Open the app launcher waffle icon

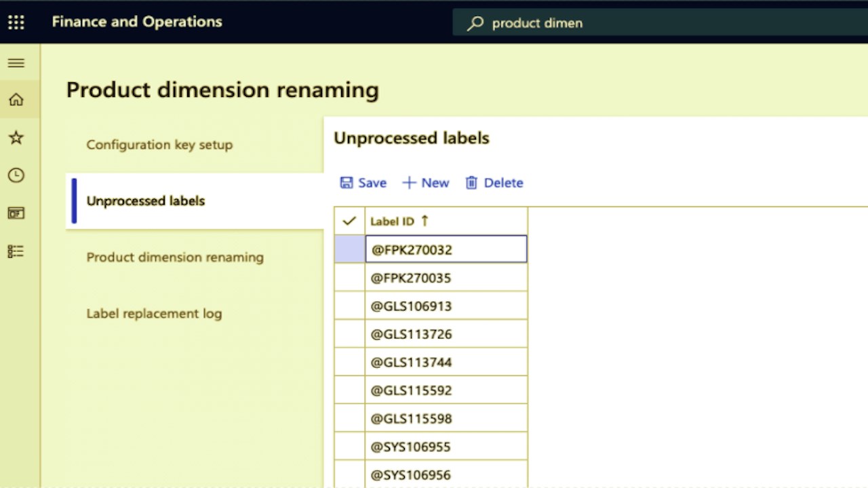click(16, 22)
